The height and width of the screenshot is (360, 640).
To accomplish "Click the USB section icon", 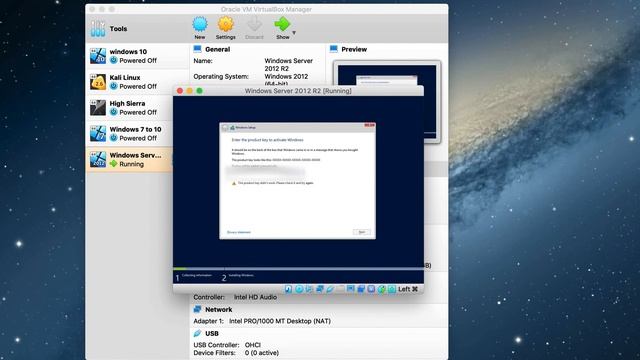I will (198, 333).
